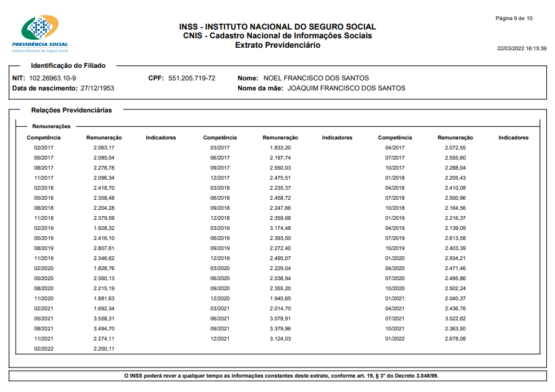
Task: Select the CPF value 551.205.719-72
Action: [x=192, y=78]
